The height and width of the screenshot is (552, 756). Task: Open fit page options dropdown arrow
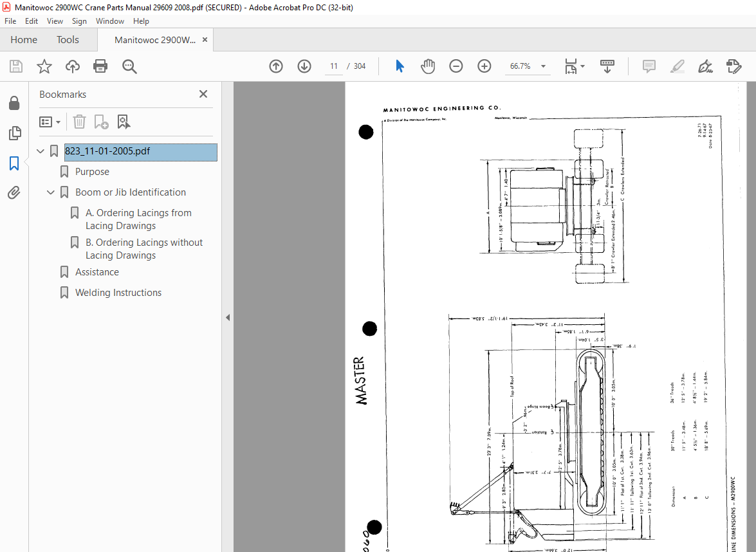pos(582,66)
